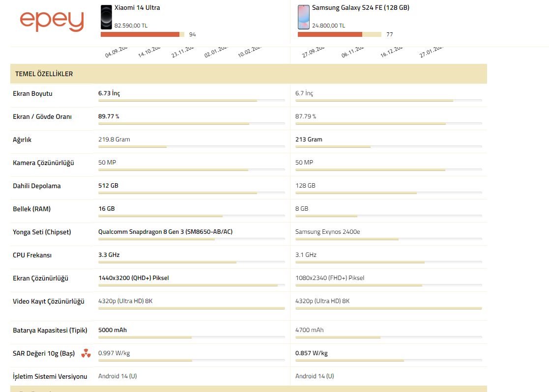Select Samsung weight 213 Gram
This screenshot has height=392, width=549.
[x=309, y=140]
